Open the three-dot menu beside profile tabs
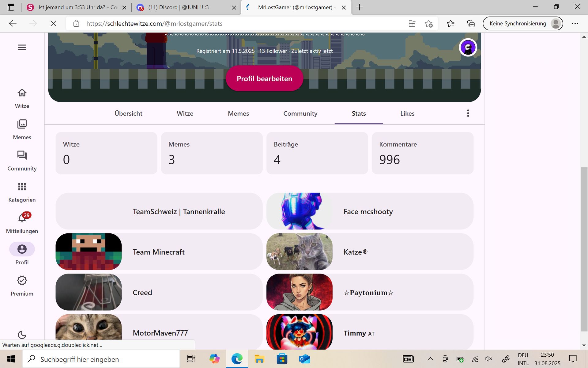 pyautogui.click(x=468, y=113)
